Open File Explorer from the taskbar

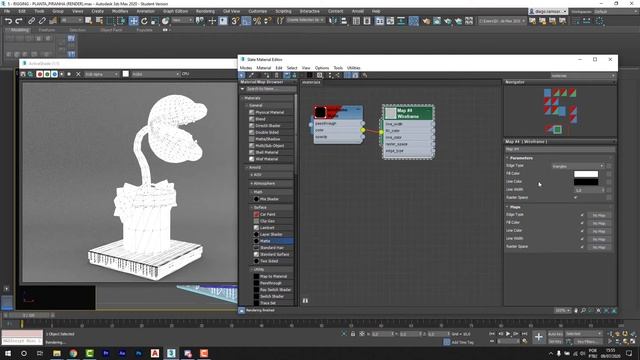tap(57, 353)
